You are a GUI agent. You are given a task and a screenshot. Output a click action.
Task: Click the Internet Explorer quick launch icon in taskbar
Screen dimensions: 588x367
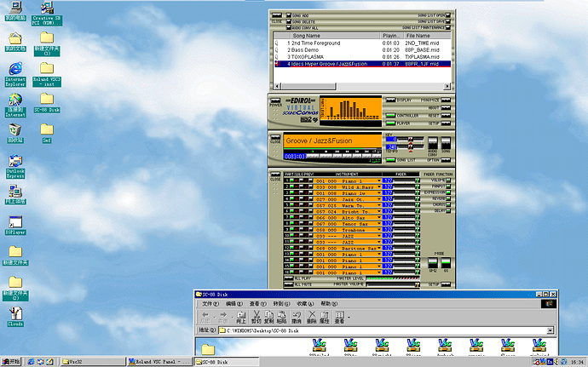click(32, 362)
